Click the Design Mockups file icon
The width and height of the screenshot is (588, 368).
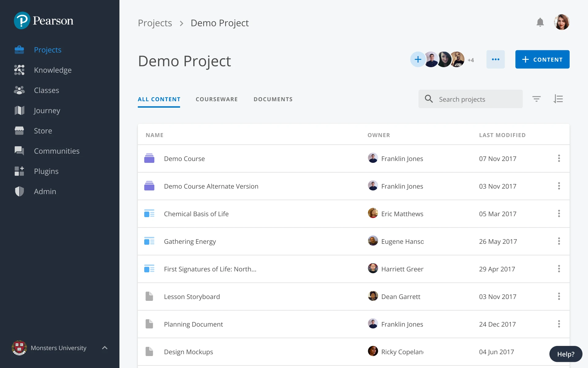coord(149,351)
